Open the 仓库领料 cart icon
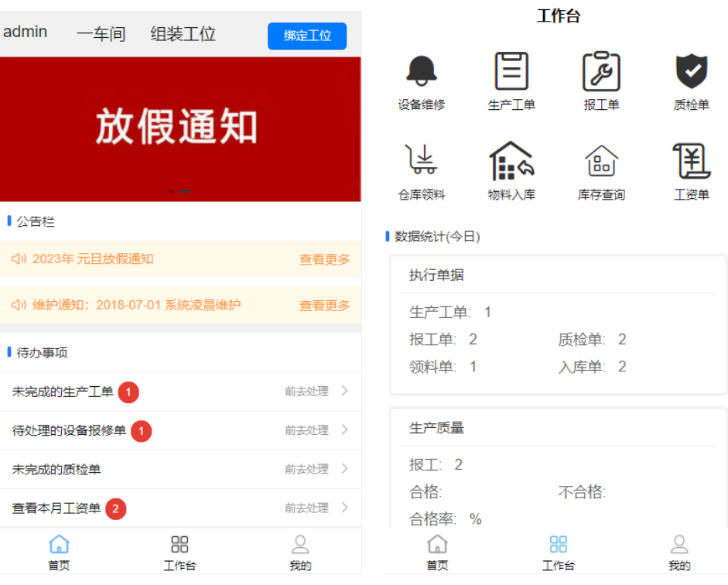 (x=422, y=160)
